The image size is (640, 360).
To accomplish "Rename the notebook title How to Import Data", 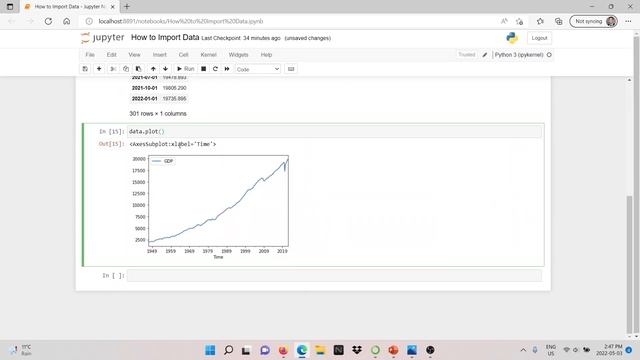I will 165,38.
